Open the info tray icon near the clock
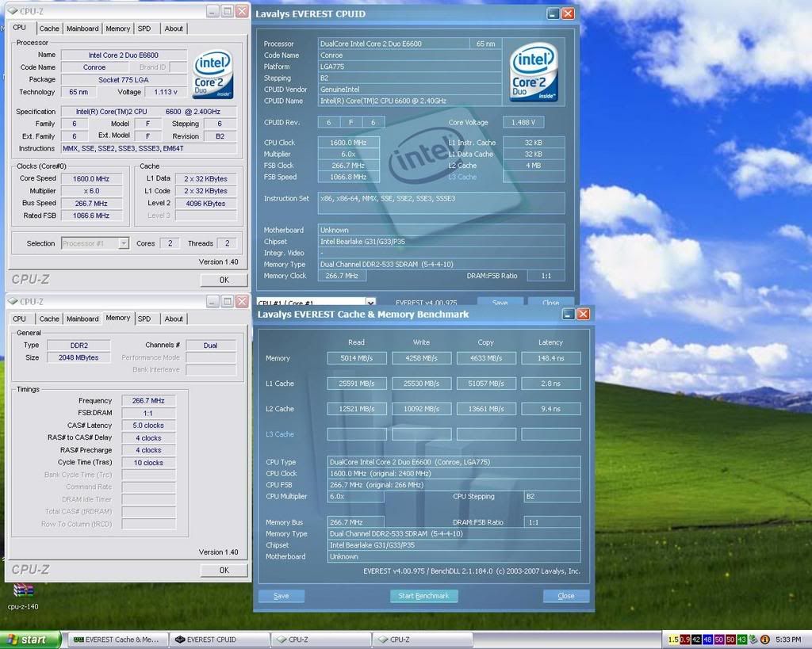 coord(764,639)
